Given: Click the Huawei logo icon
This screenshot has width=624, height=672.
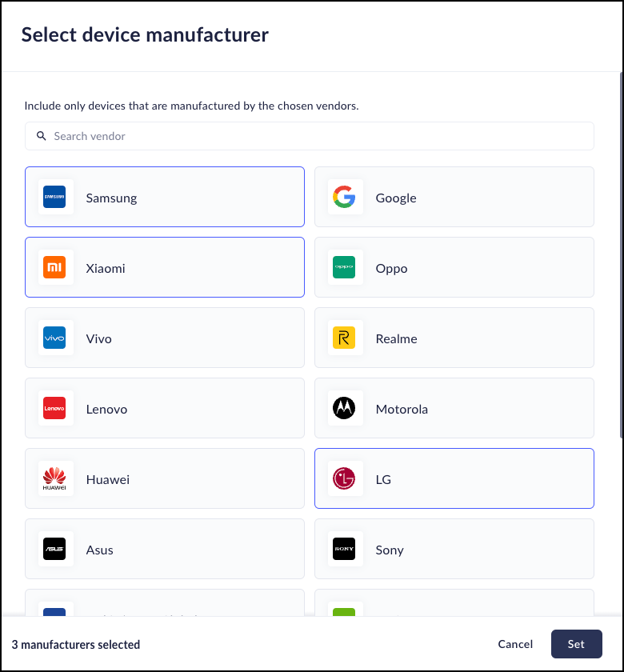Looking at the screenshot, I should (x=54, y=478).
